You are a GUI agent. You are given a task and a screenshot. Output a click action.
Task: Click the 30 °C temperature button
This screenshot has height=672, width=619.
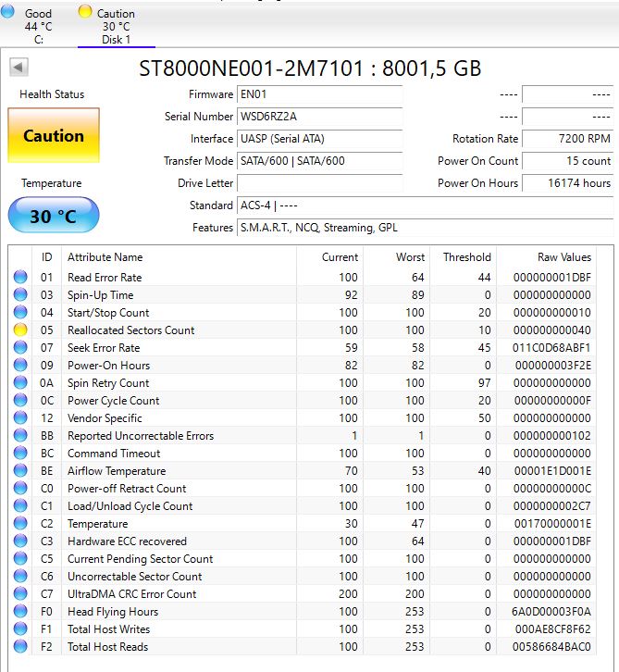tap(54, 215)
